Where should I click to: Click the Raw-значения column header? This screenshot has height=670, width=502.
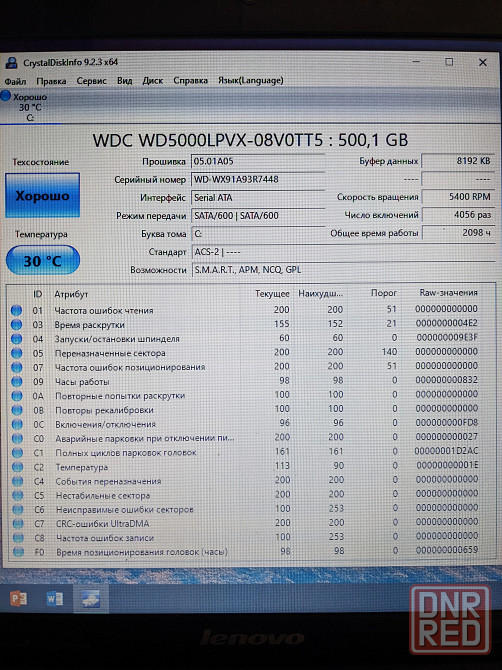[x=448, y=293]
